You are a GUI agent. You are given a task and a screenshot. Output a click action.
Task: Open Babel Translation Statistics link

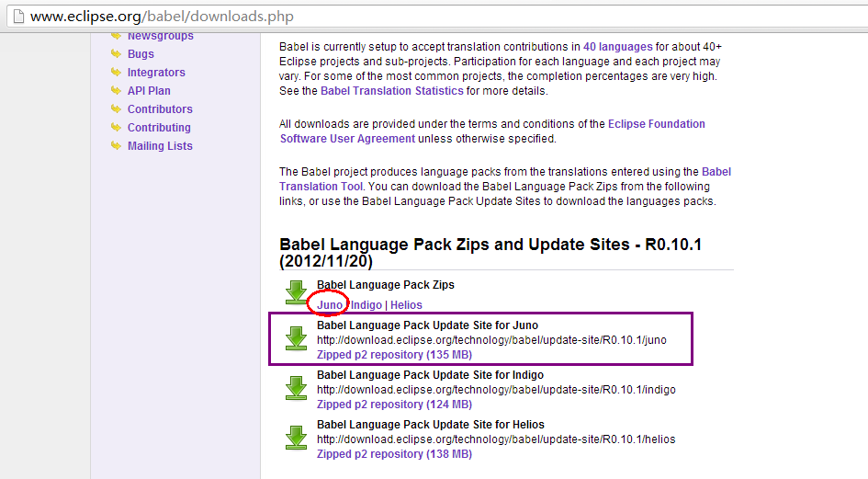point(392,91)
